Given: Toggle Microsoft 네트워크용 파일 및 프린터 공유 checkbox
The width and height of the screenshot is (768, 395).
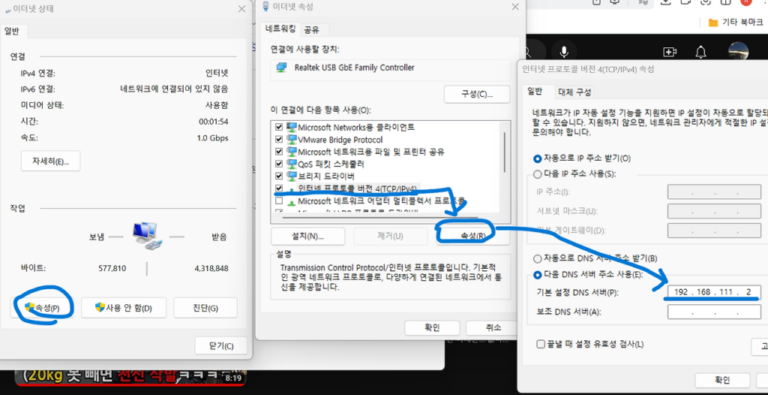Looking at the screenshot, I should 279,152.
